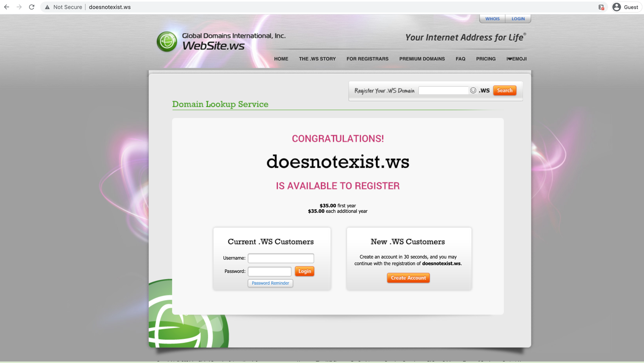
Task: Click the WHOIS lookup icon button
Action: [492, 19]
